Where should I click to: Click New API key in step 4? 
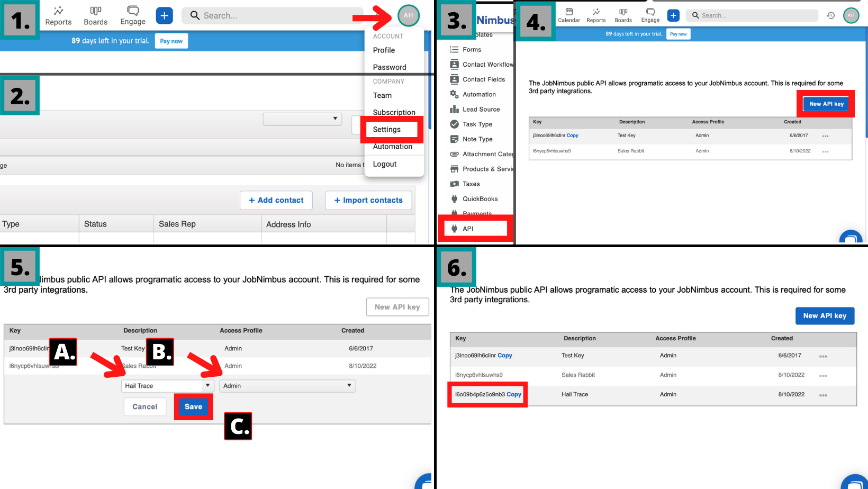[826, 104]
